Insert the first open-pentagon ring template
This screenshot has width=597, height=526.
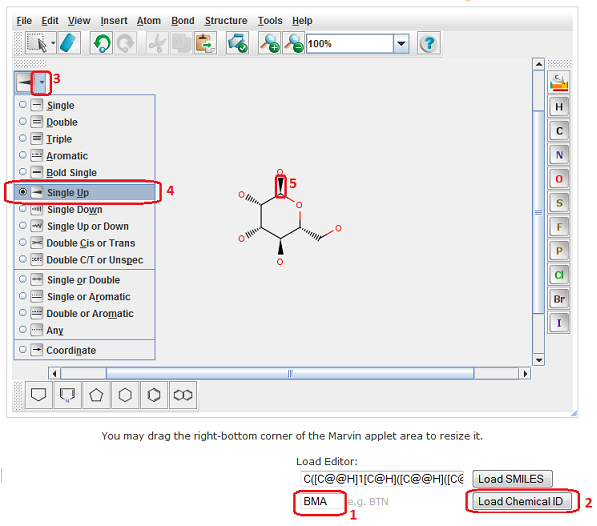tap(38, 395)
